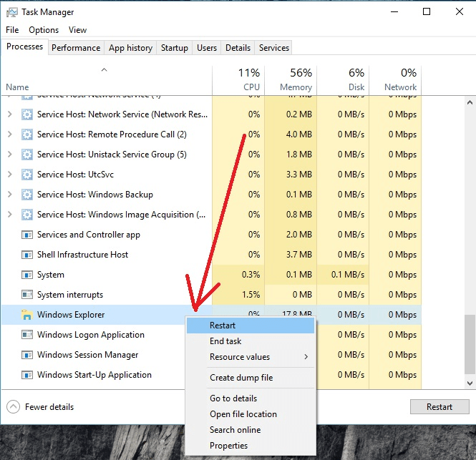Click the Windows Image Acquisition gear icon
The image size is (476, 460).
tap(27, 215)
